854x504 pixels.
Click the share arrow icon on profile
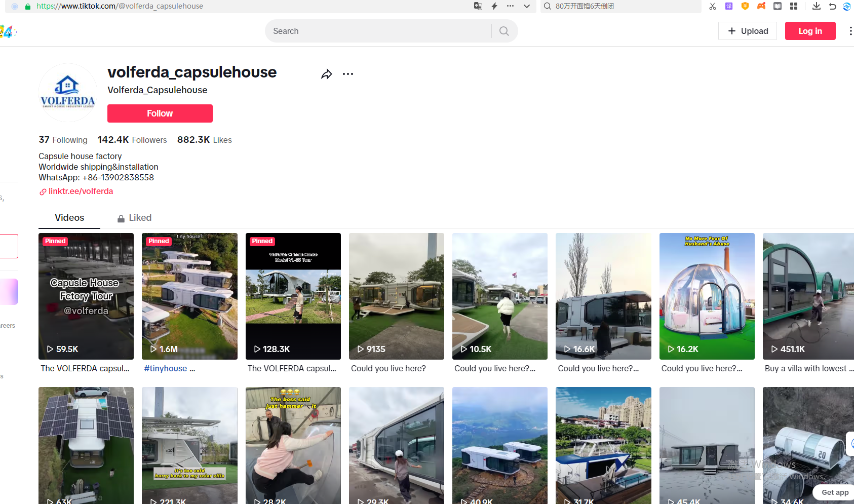(x=327, y=74)
